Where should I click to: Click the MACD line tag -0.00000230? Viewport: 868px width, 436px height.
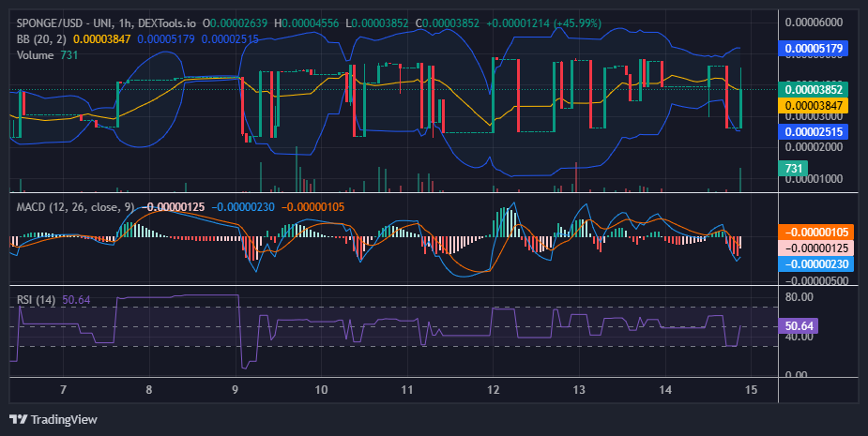pyautogui.click(x=816, y=263)
